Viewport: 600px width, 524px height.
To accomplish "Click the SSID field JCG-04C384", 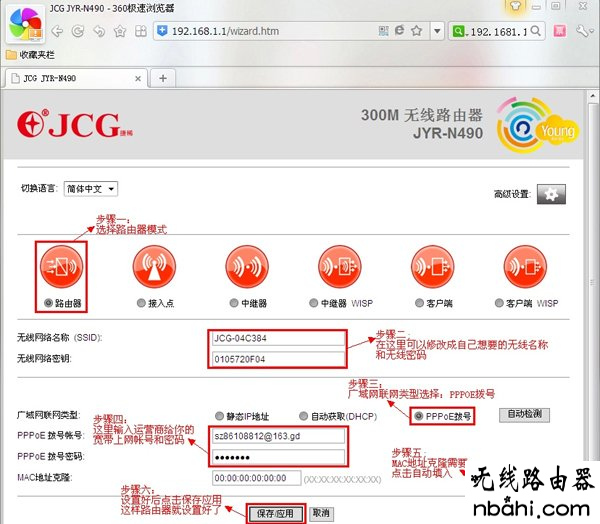I will pyautogui.click(x=278, y=338).
